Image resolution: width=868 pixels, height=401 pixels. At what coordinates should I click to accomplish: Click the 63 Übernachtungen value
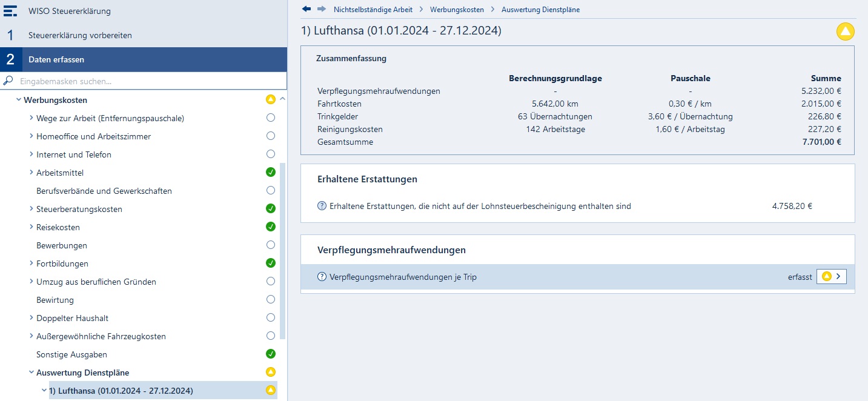pos(555,116)
